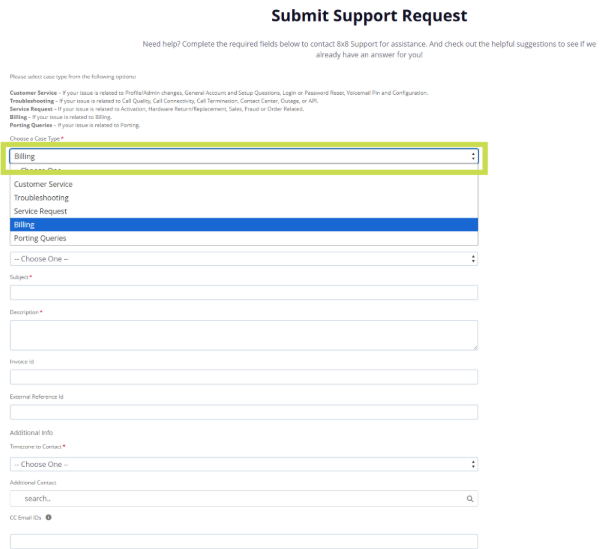Focus the External Reference Id field
The image size is (611, 549).
point(243,412)
